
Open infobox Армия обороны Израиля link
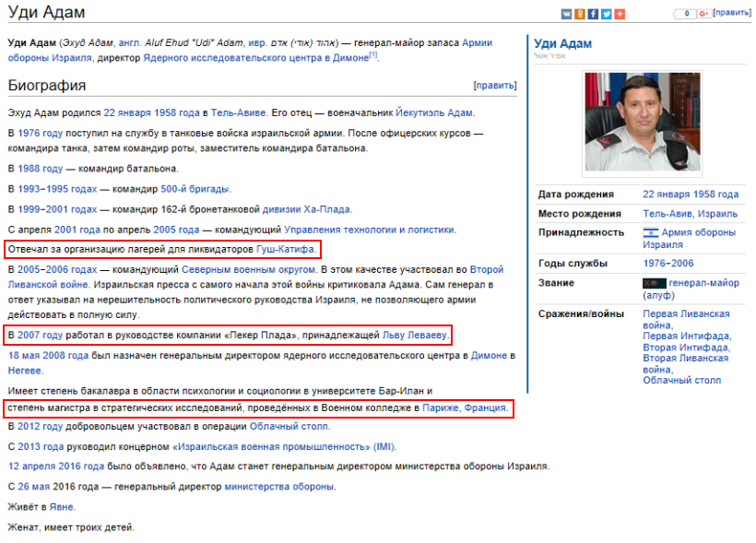[x=690, y=239]
